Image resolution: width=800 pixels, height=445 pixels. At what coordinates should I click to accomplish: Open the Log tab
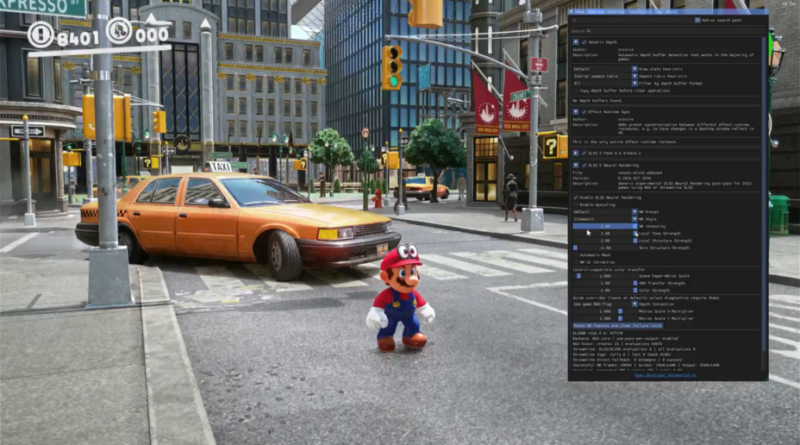pos(658,11)
